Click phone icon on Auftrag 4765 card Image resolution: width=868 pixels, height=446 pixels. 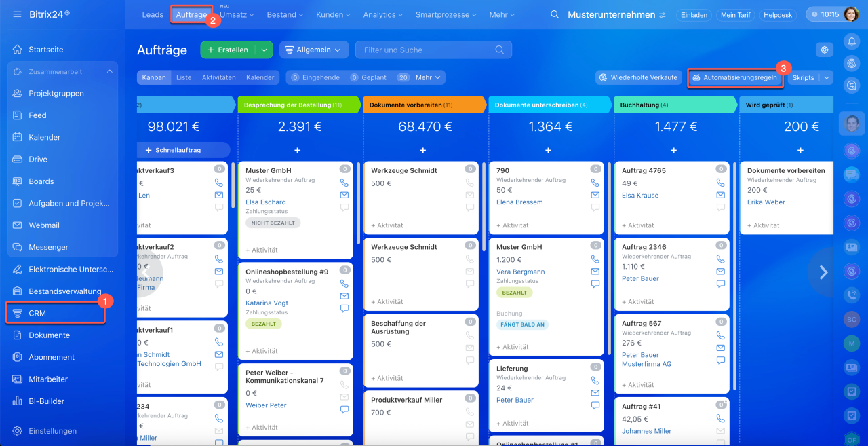pyautogui.click(x=720, y=183)
